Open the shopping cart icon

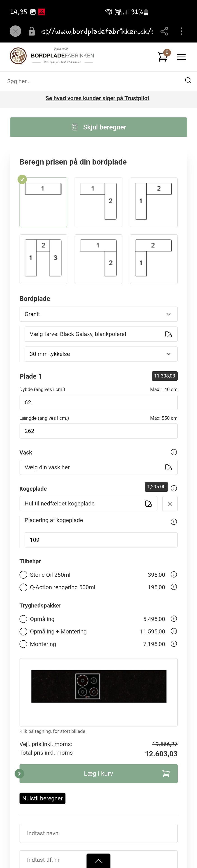point(163,57)
